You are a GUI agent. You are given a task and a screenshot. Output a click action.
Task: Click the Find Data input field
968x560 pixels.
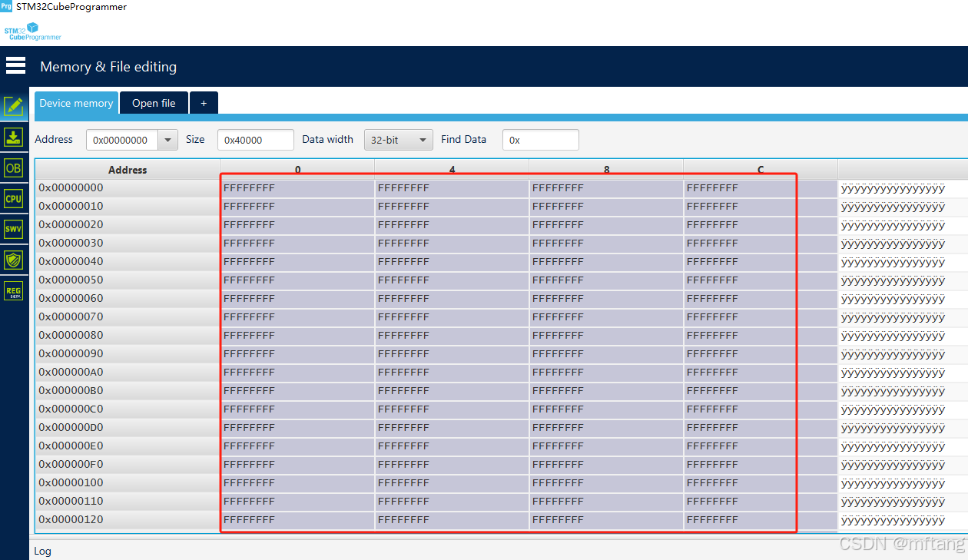(540, 140)
